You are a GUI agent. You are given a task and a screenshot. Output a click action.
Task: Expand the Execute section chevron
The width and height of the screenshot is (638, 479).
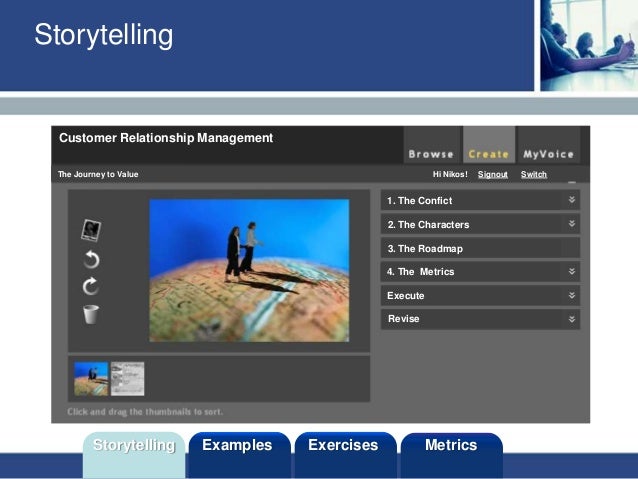point(571,295)
